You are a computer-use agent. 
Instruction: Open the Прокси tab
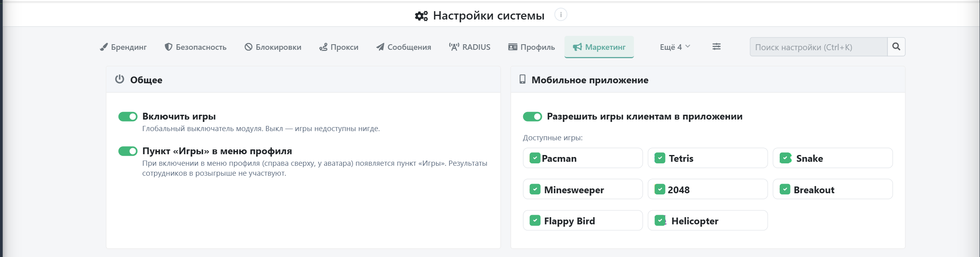339,47
